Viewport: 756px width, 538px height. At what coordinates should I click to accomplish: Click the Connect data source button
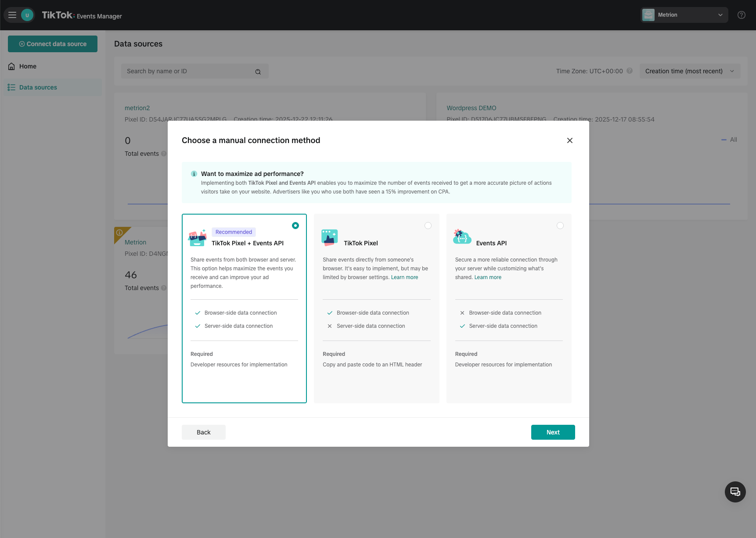53,44
